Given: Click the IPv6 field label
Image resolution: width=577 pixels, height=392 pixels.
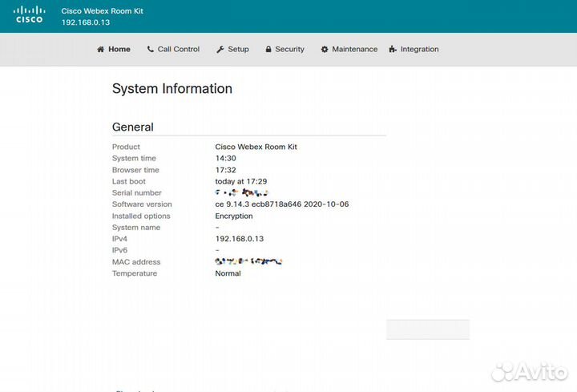Looking at the screenshot, I should (x=119, y=250).
